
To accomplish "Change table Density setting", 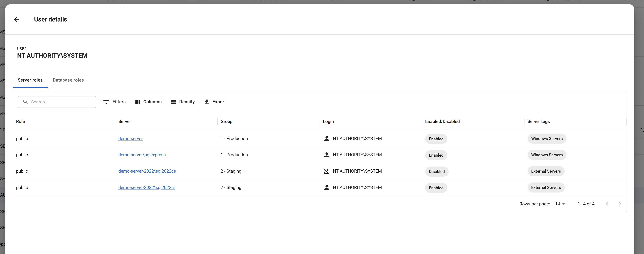I will pos(183,102).
